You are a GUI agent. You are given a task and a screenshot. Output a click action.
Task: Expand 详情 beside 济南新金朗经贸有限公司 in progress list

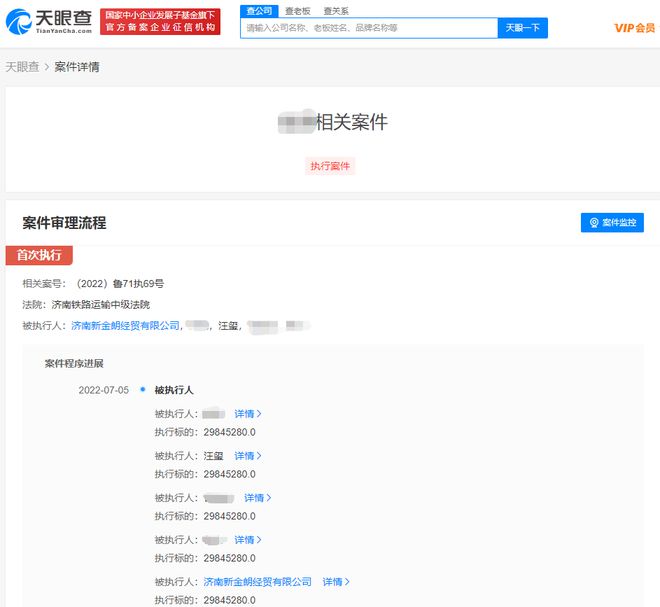coord(336,582)
